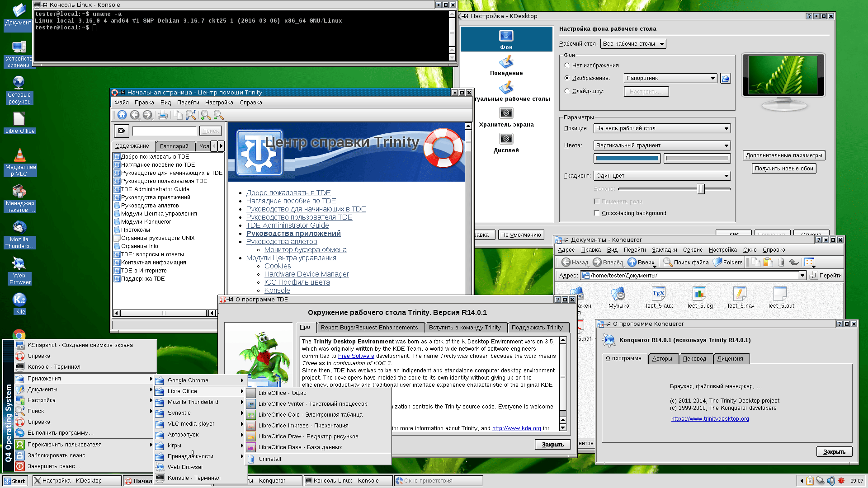Viewport: 868px width, 488px height.
Task: Choose LibreOffice Writer menu entry
Action: 318,404
